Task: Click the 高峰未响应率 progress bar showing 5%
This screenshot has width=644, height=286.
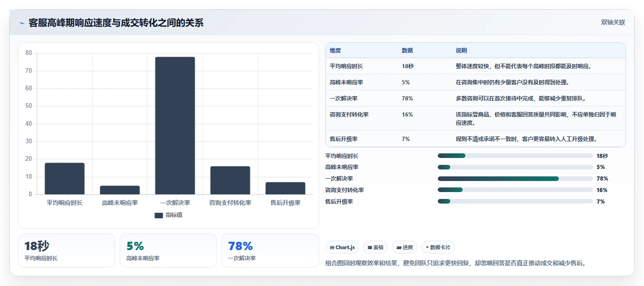Action: [x=515, y=167]
